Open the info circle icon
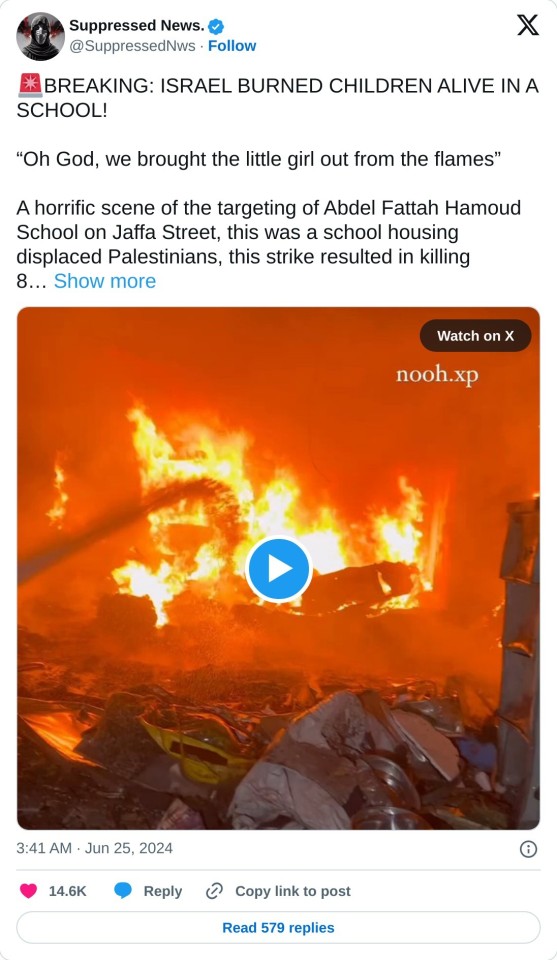This screenshot has width=557, height=960. coord(528,849)
